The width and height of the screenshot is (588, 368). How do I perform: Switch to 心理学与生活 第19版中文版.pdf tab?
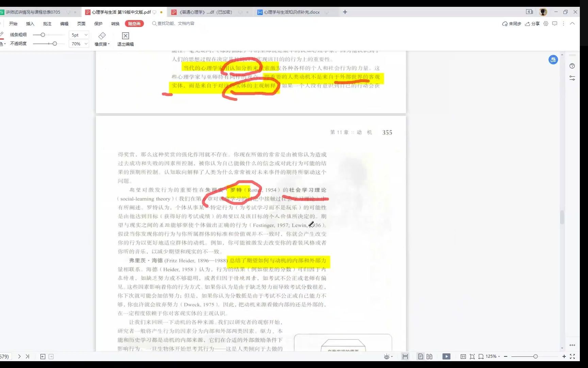coord(121,12)
